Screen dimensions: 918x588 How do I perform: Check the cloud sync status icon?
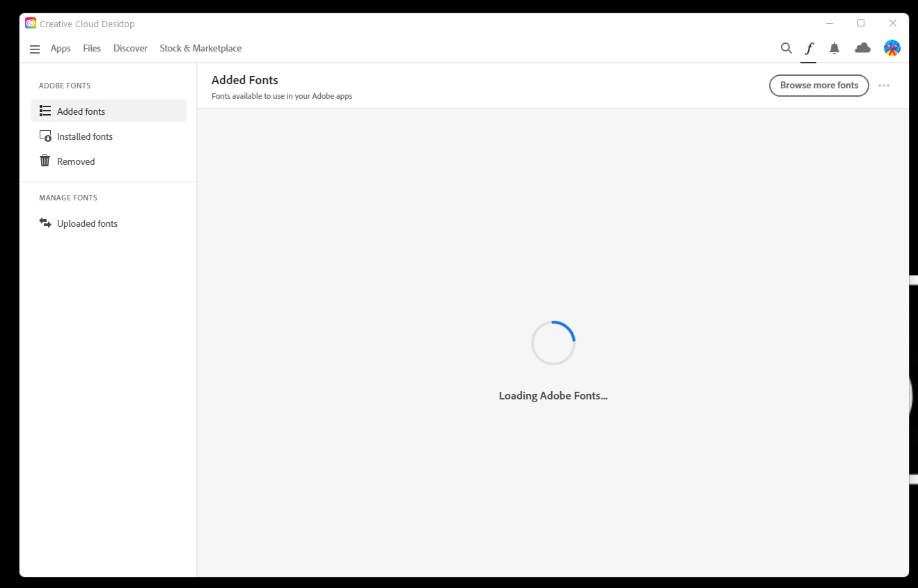[x=862, y=48]
